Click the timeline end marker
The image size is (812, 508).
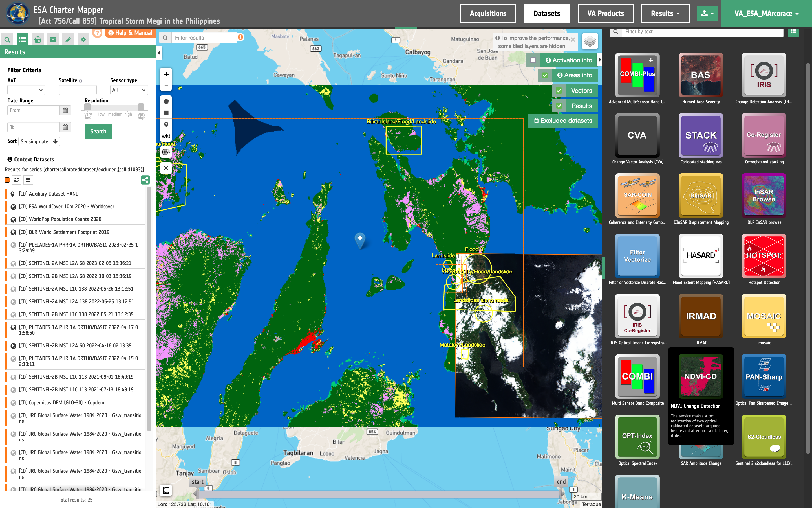[x=561, y=482]
